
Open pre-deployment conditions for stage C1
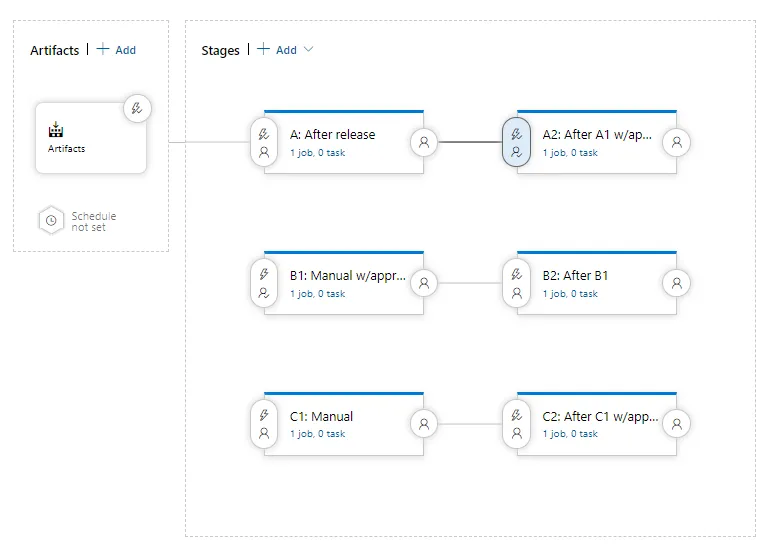click(x=264, y=425)
